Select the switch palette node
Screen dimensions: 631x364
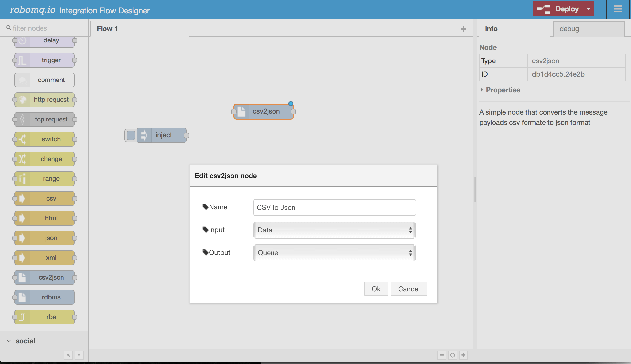44,139
